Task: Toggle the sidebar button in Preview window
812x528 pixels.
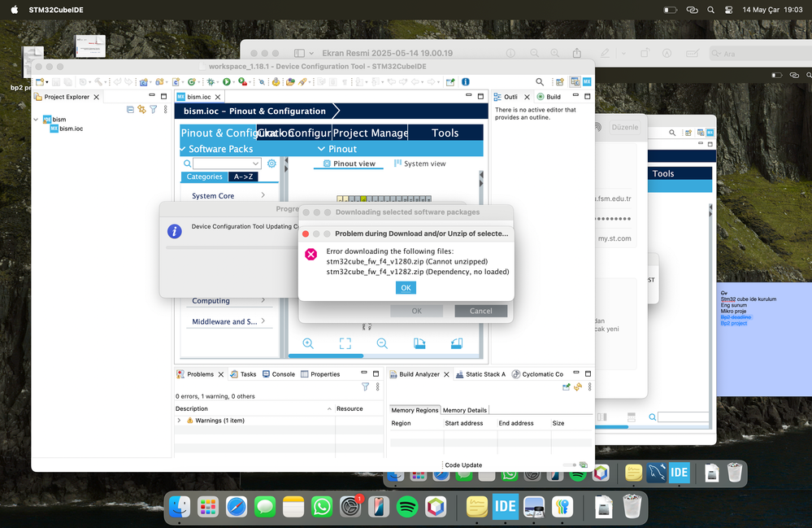Action: tap(299, 53)
